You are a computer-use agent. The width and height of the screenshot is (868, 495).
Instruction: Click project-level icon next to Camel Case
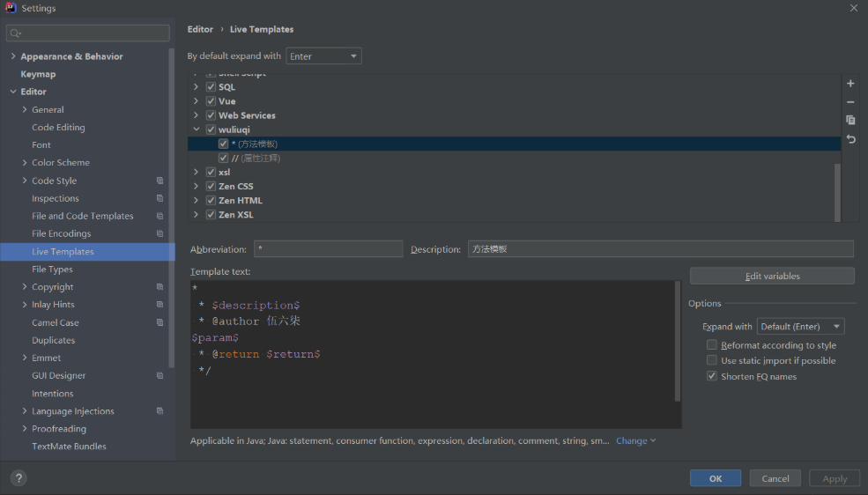coord(160,322)
